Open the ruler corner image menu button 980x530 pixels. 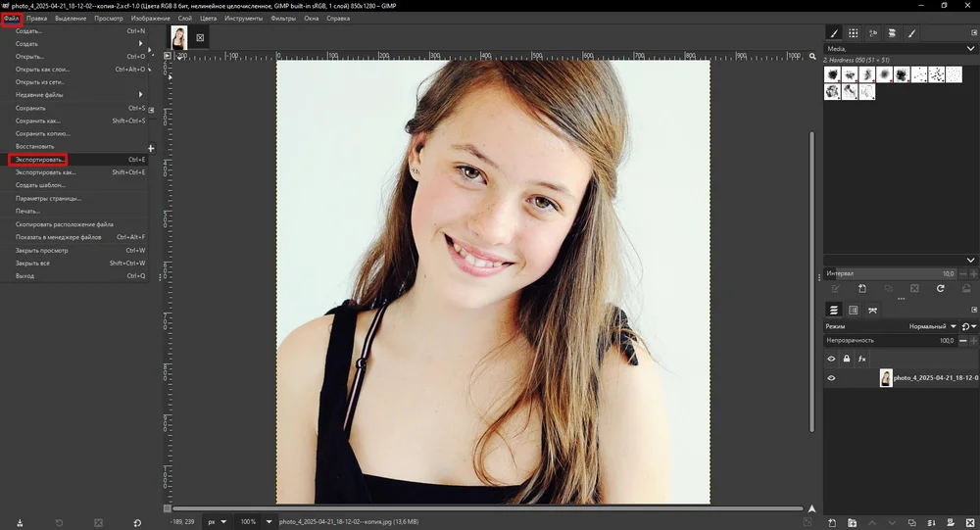click(x=167, y=56)
